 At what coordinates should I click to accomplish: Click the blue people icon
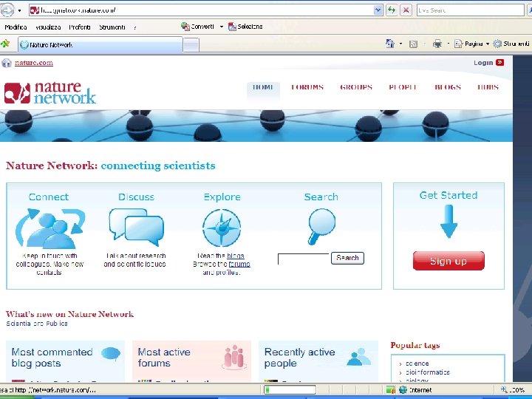coord(358,357)
